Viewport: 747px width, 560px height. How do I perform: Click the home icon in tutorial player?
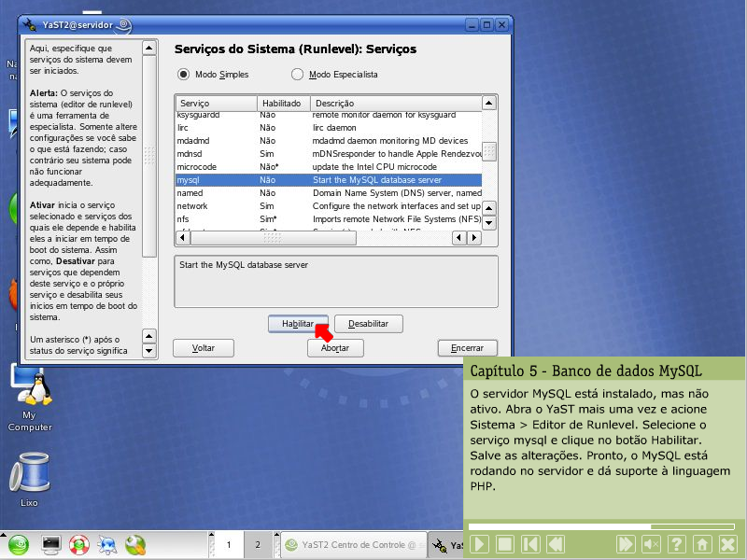(x=702, y=544)
